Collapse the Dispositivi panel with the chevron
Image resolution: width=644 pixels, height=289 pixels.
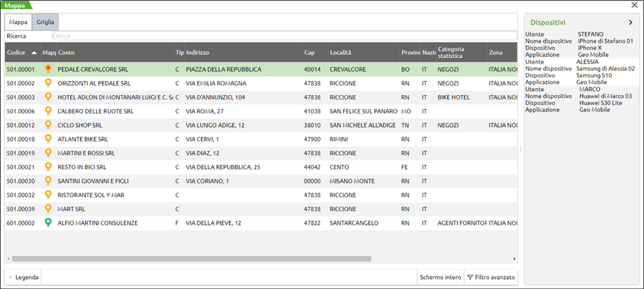point(630,22)
